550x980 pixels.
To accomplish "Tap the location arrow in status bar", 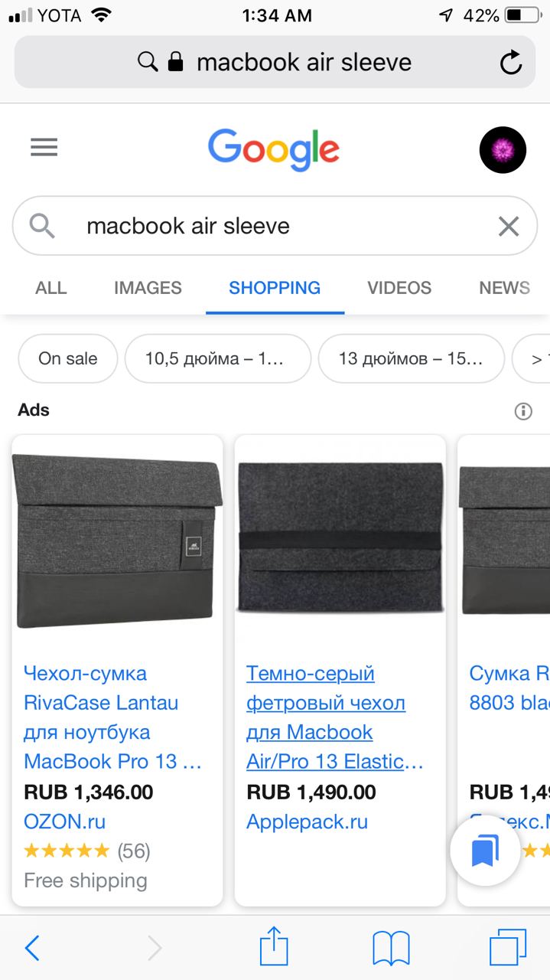I will coord(446,15).
